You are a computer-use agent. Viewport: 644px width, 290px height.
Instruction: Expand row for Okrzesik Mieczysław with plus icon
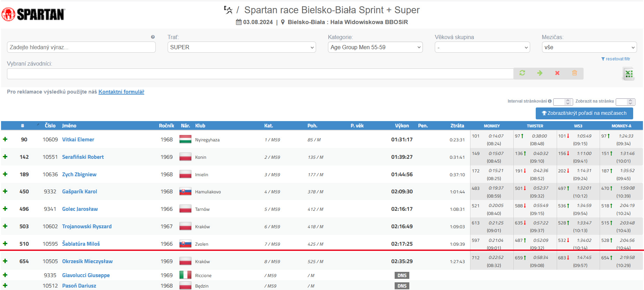[5, 261]
